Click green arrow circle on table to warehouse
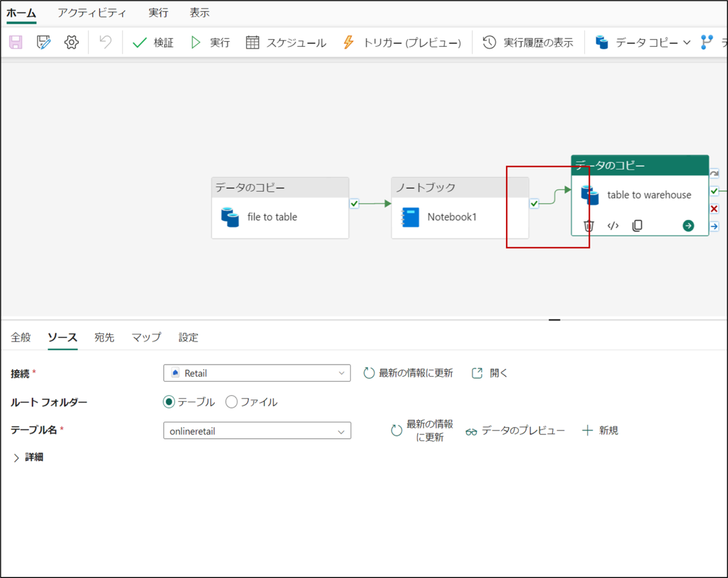 point(688,226)
